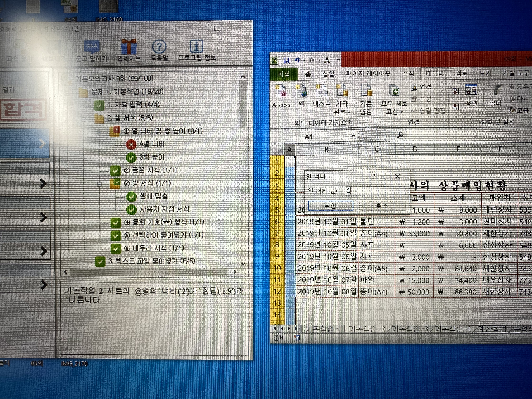Click the 업데이트 gift icon
The image size is (532, 399).
[x=129, y=47]
